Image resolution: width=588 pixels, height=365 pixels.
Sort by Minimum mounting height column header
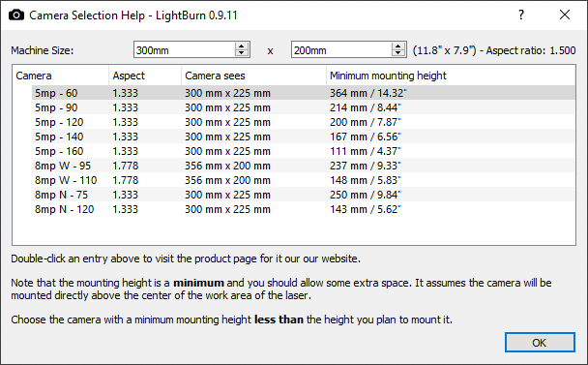point(451,76)
